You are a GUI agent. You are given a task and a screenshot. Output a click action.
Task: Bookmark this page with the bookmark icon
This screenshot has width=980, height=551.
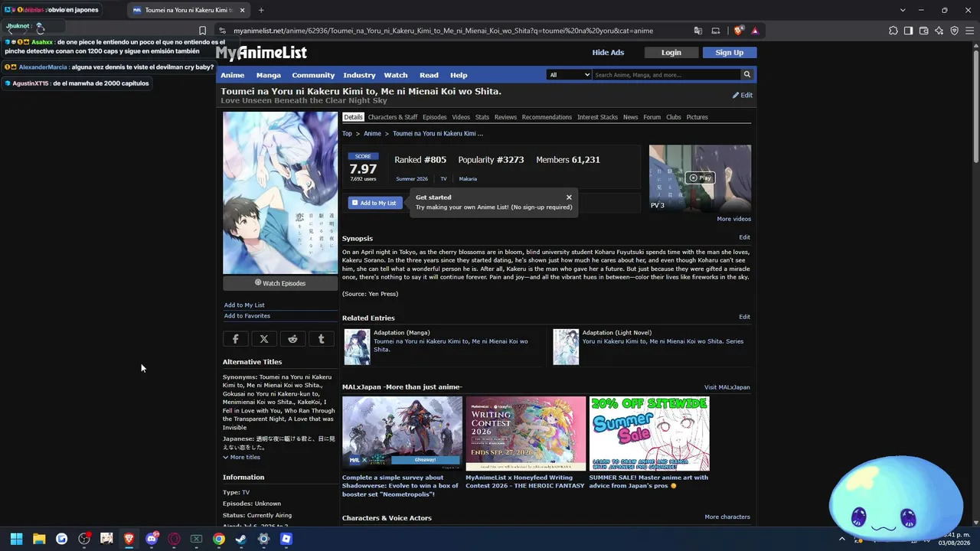(x=202, y=31)
